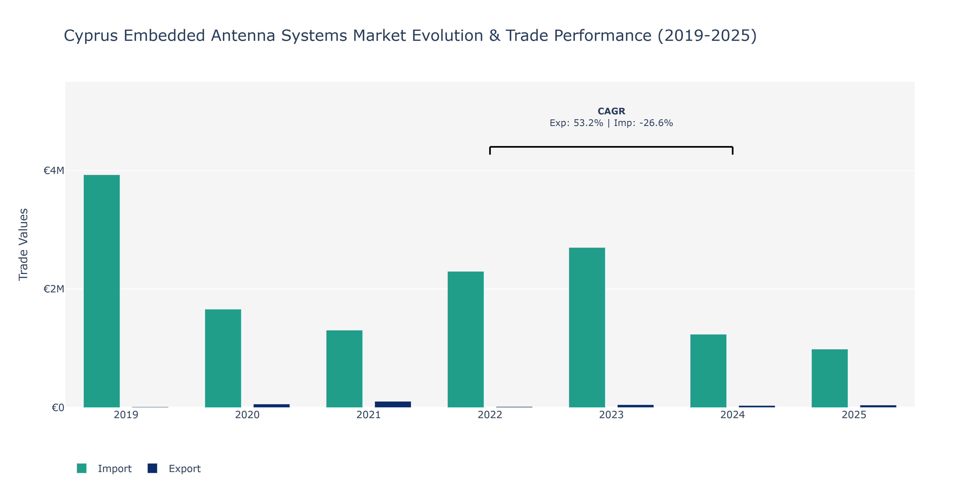Click the 2021 x-axis label
The image size is (980, 490).
tap(369, 415)
